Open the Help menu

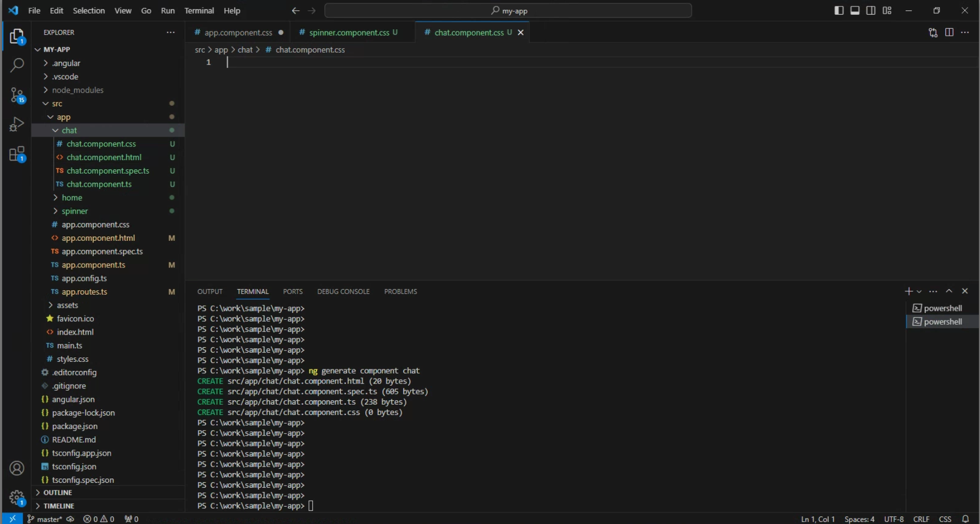tap(232, 10)
